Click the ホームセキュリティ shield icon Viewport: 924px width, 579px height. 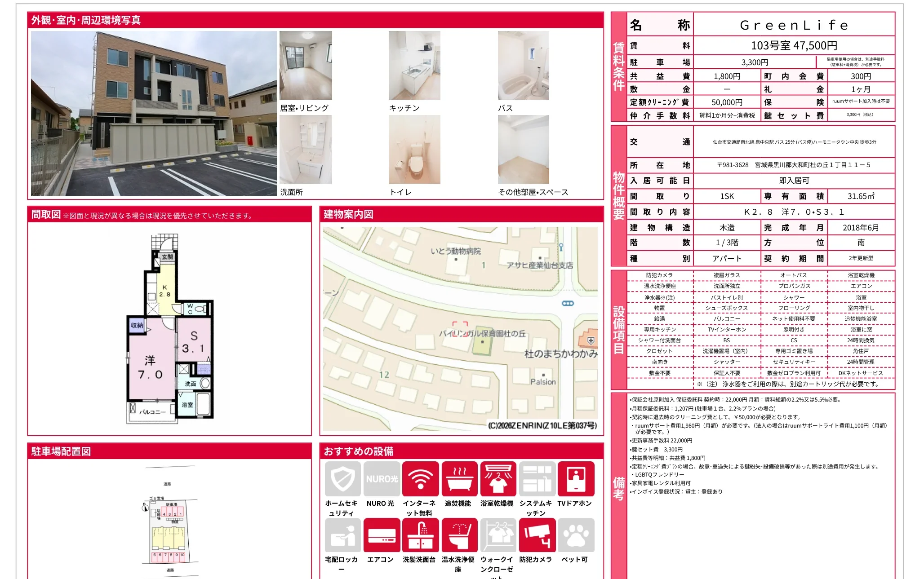343,479
